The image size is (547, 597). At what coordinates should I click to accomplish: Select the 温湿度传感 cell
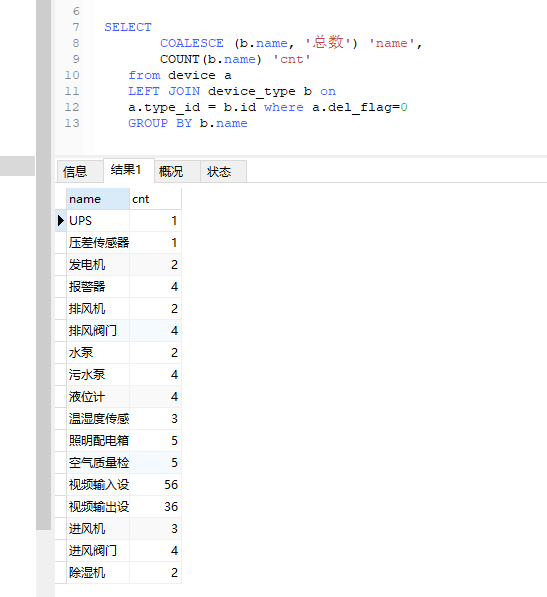click(x=98, y=419)
